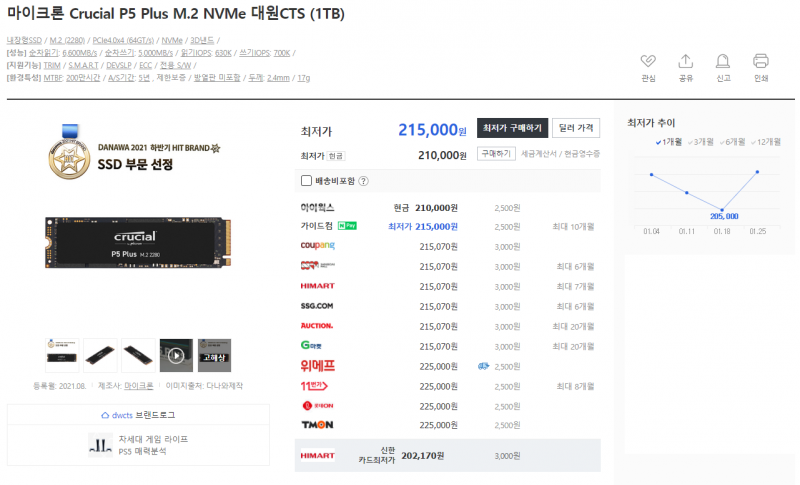800x485 pixels.
Task: Click the G마켓 seller logo
Action: (311, 346)
